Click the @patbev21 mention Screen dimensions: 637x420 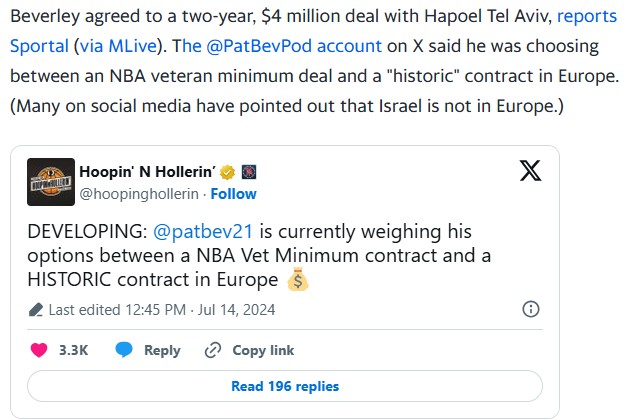point(203,232)
